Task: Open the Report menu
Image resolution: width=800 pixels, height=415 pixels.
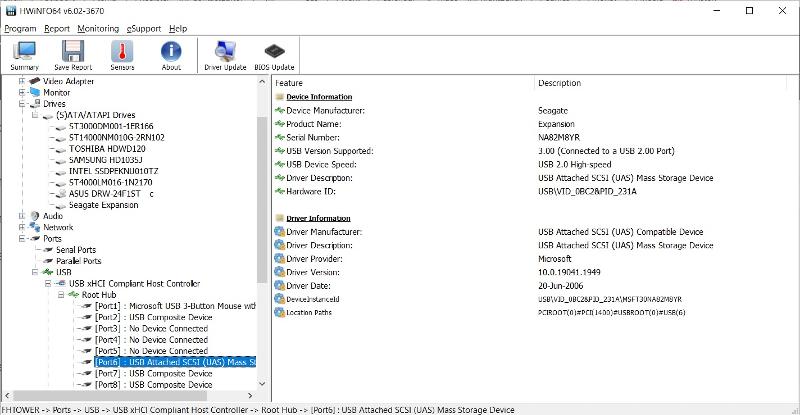Action: point(56,29)
